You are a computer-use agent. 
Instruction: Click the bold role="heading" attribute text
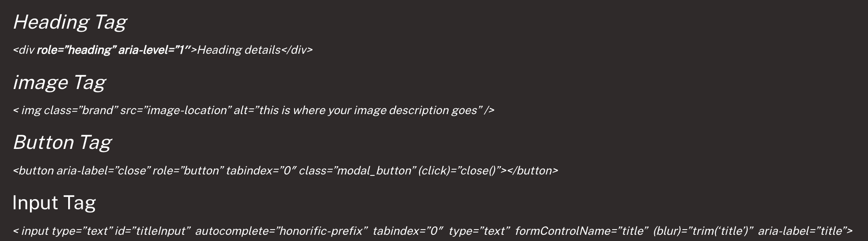pyautogui.click(x=76, y=50)
